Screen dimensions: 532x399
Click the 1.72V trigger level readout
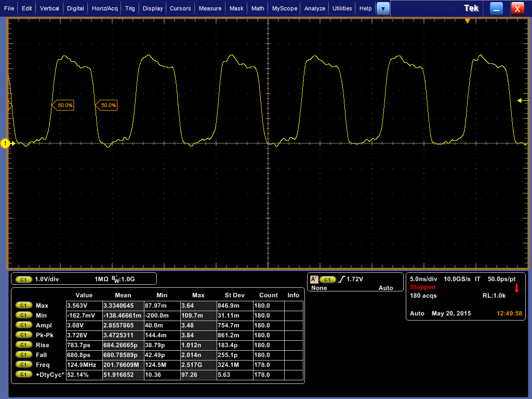click(356, 280)
